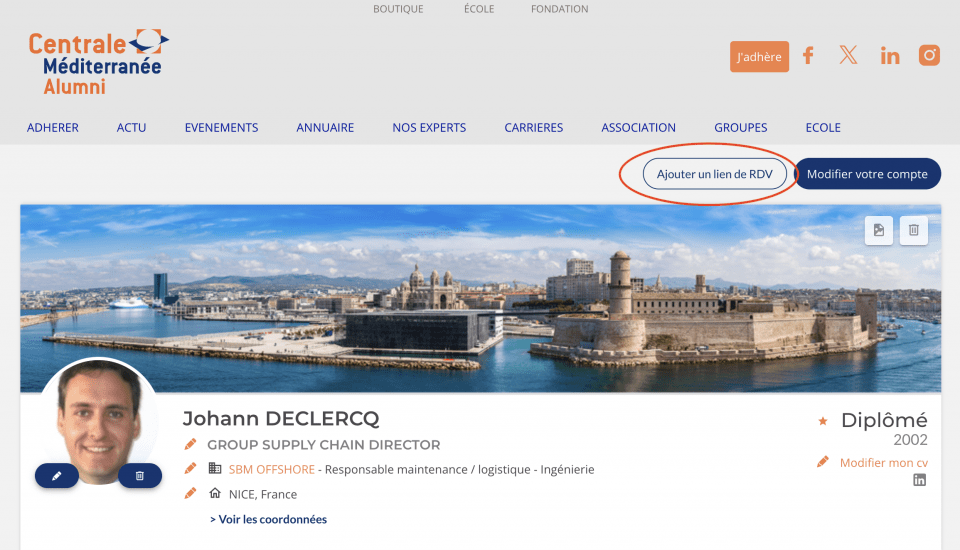Click the Modifier mon cv link
Viewport: 960px width, 550px height.
[x=883, y=463]
